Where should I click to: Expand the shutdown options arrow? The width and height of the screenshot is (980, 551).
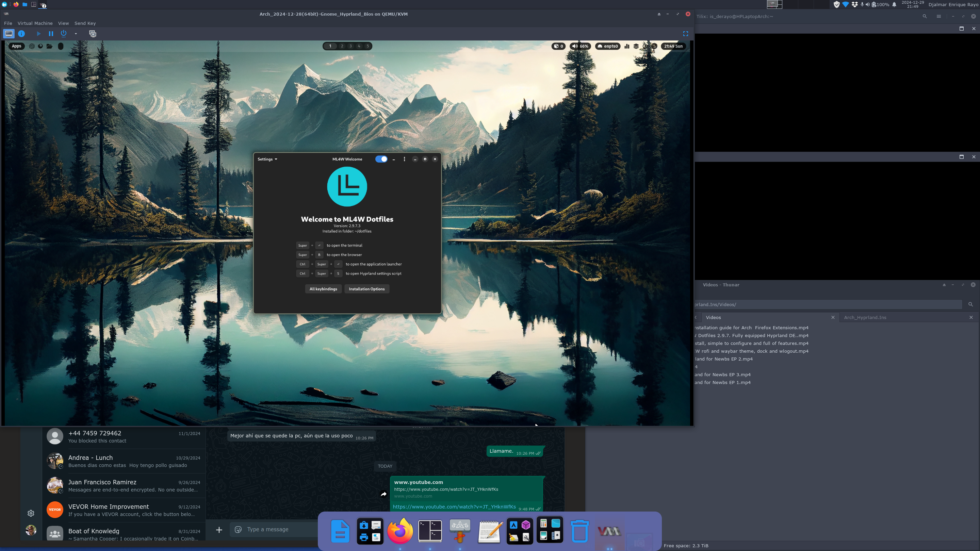(x=76, y=33)
